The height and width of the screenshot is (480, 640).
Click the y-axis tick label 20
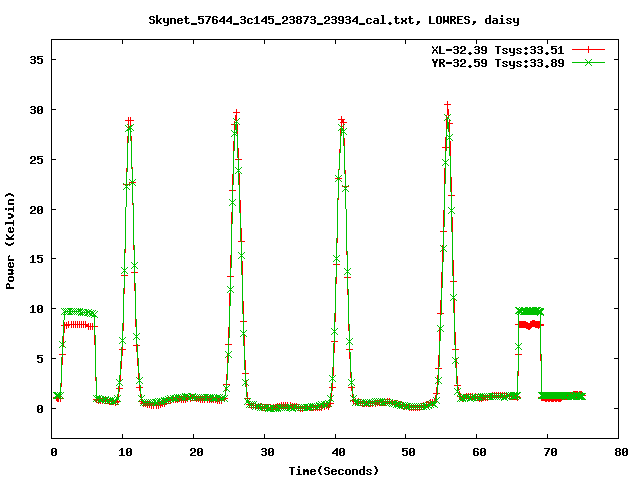(36, 209)
